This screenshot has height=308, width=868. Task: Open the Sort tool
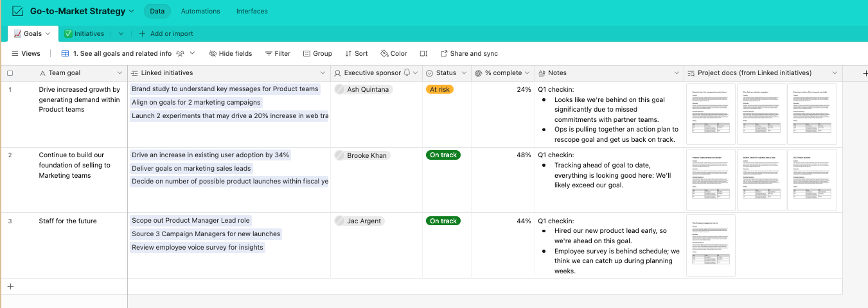[356, 54]
